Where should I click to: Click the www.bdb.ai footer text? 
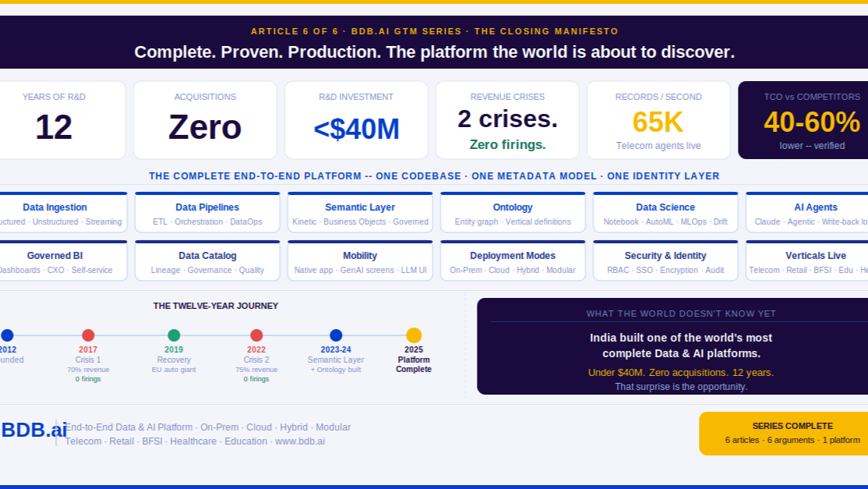pyautogui.click(x=300, y=441)
